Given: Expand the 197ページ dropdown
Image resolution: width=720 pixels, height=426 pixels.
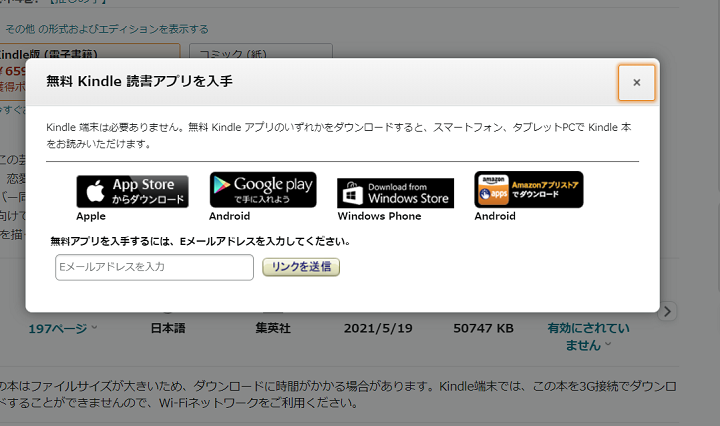Looking at the screenshot, I should pyautogui.click(x=63, y=329).
